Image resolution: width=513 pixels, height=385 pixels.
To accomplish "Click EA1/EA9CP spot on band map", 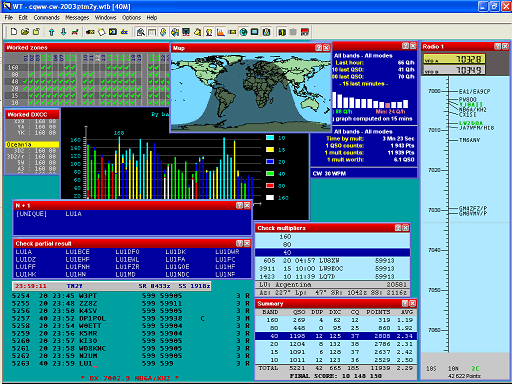I will [x=474, y=91].
